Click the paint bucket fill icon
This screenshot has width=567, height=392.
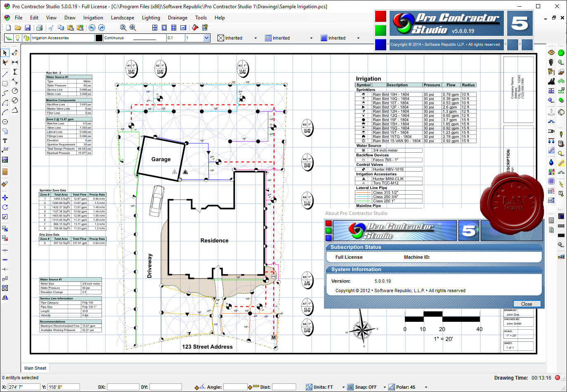coord(195,28)
